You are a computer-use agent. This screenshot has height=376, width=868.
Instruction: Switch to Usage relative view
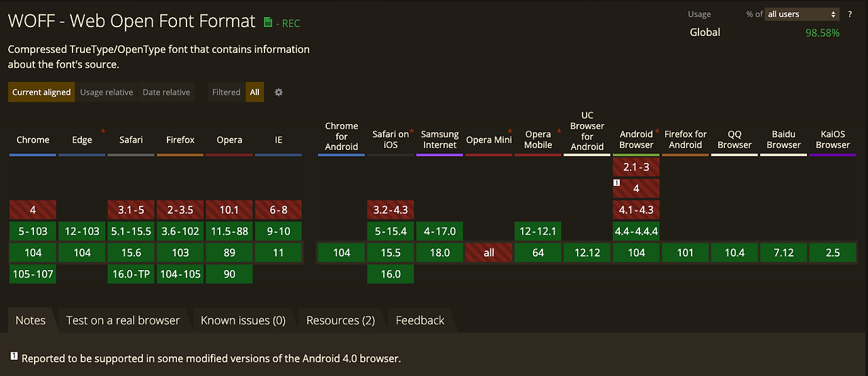pyautogui.click(x=106, y=92)
